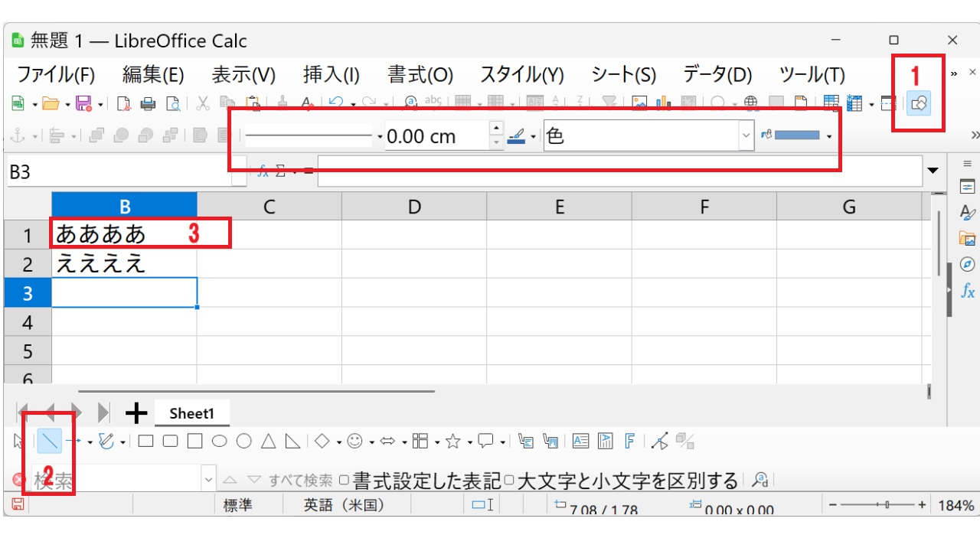Pick the Right Triangle shape tool

coord(293,441)
